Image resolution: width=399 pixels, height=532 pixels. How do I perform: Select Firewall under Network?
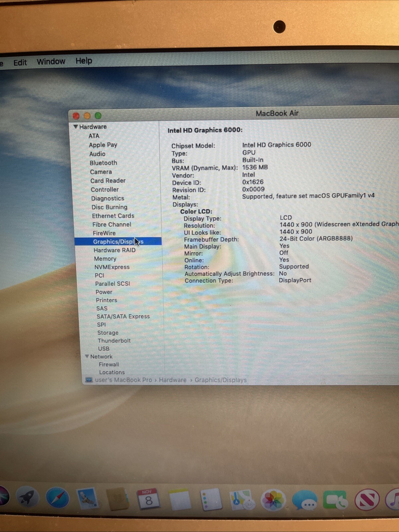[109, 364]
